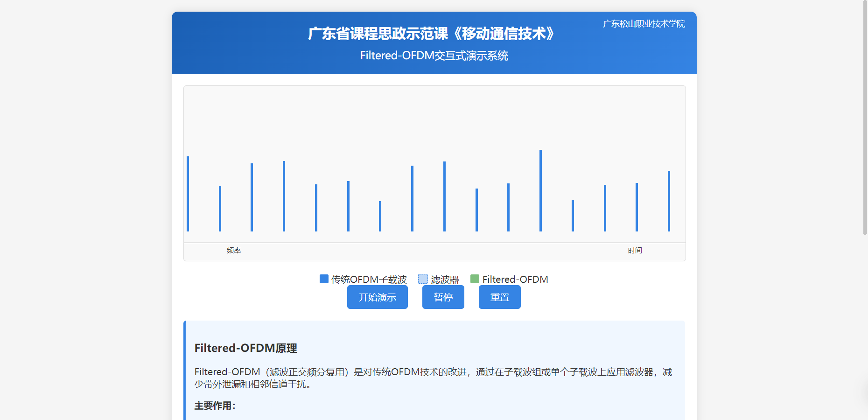This screenshot has width=868, height=420.
Task: Select the 滤波器 legend text
Action: pyautogui.click(x=445, y=280)
